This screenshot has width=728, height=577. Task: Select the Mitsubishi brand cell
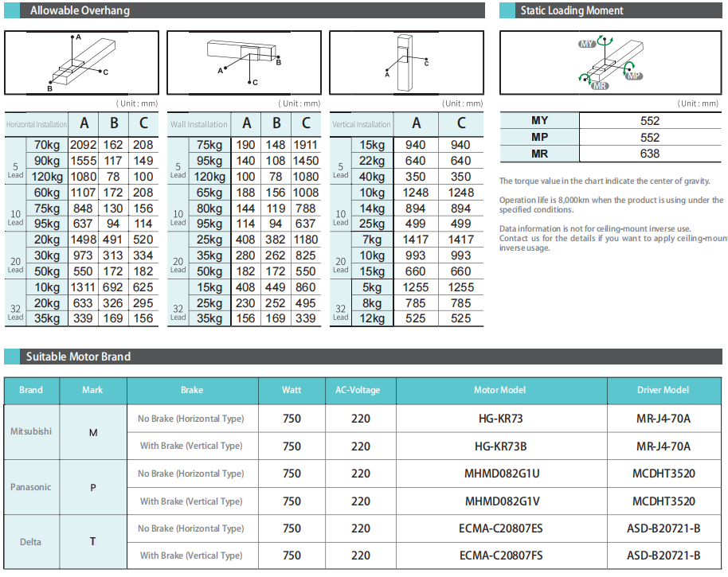coord(31,432)
